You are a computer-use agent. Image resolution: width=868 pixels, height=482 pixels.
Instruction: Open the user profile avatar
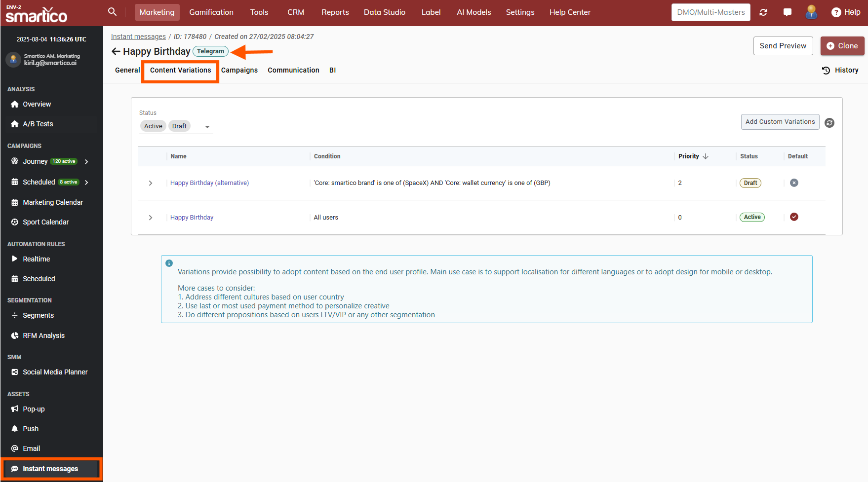[811, 12]
